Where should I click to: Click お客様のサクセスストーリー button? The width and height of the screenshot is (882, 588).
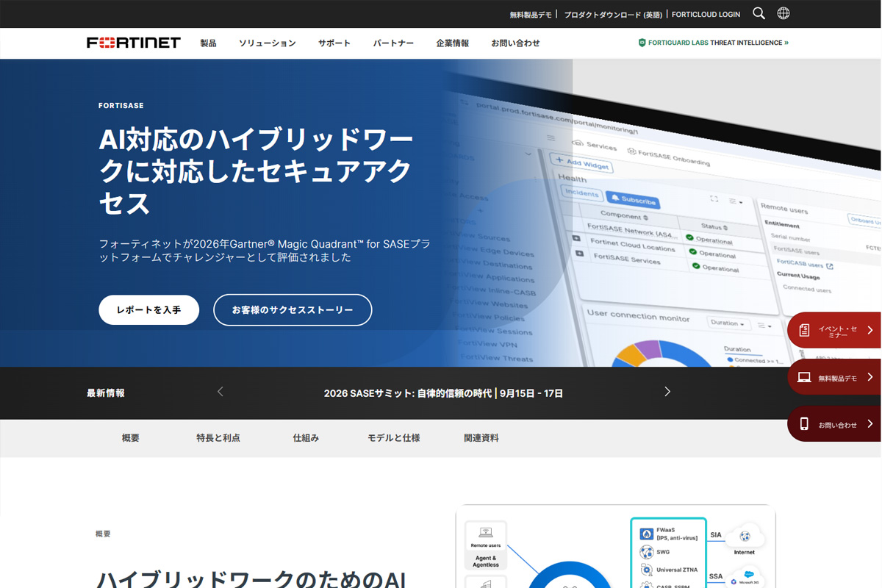pyautogui.click(x=293, y=310)
